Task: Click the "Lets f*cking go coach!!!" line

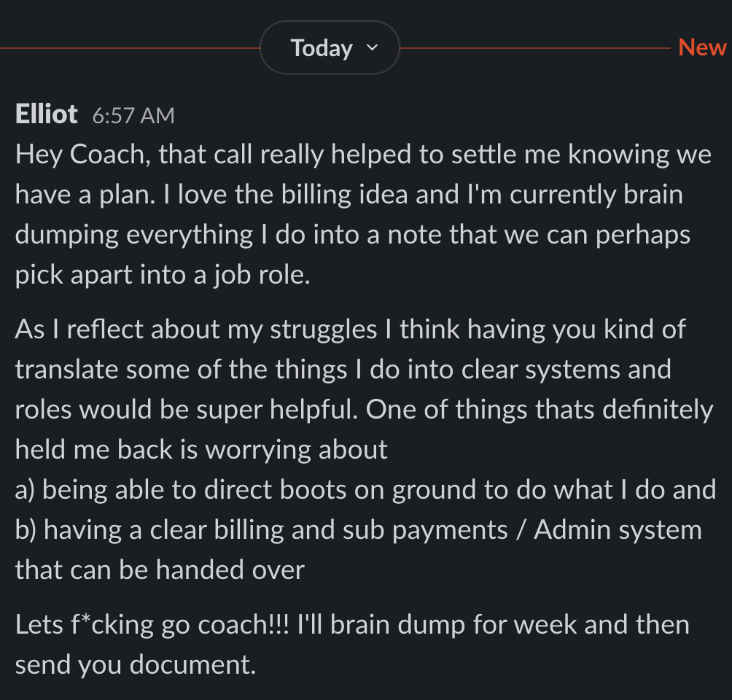Action: point(153,625)
